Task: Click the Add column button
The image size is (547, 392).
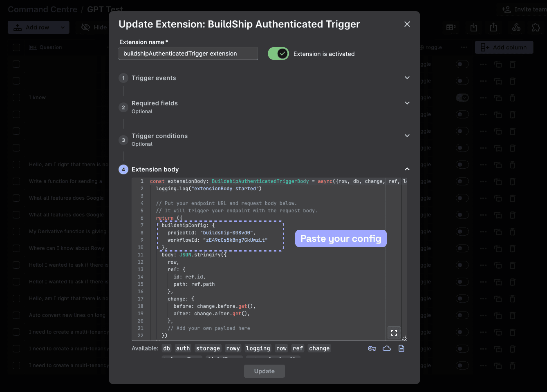Action: pos(504,47)
